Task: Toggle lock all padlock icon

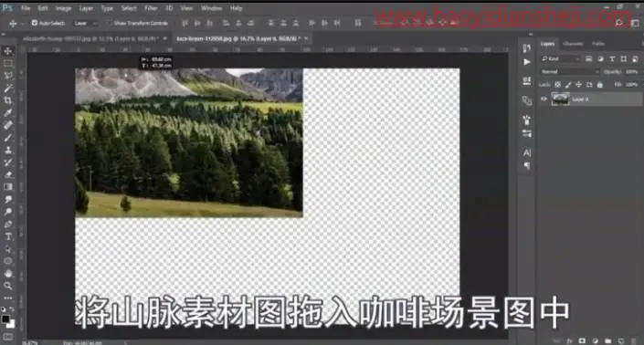Action: [x=600, y=85]
